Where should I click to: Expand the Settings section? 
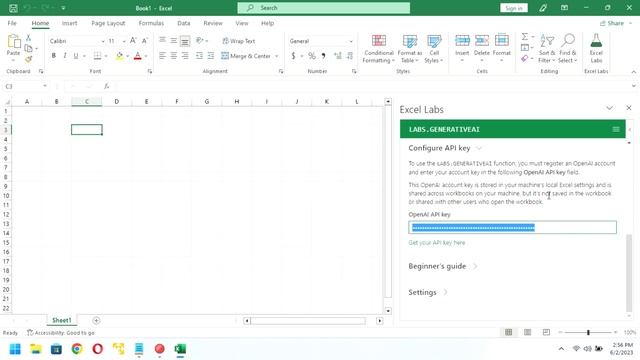pos(428,292)
